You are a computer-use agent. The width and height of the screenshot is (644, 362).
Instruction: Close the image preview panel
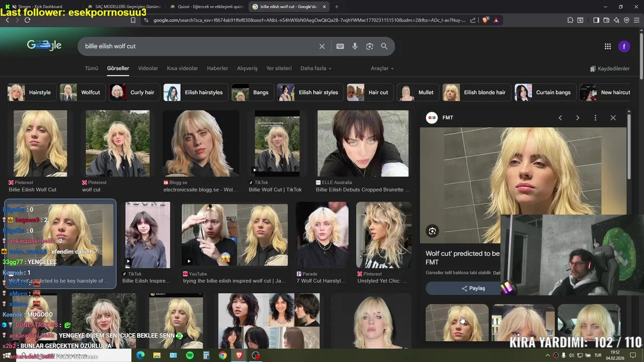(613, 118)
